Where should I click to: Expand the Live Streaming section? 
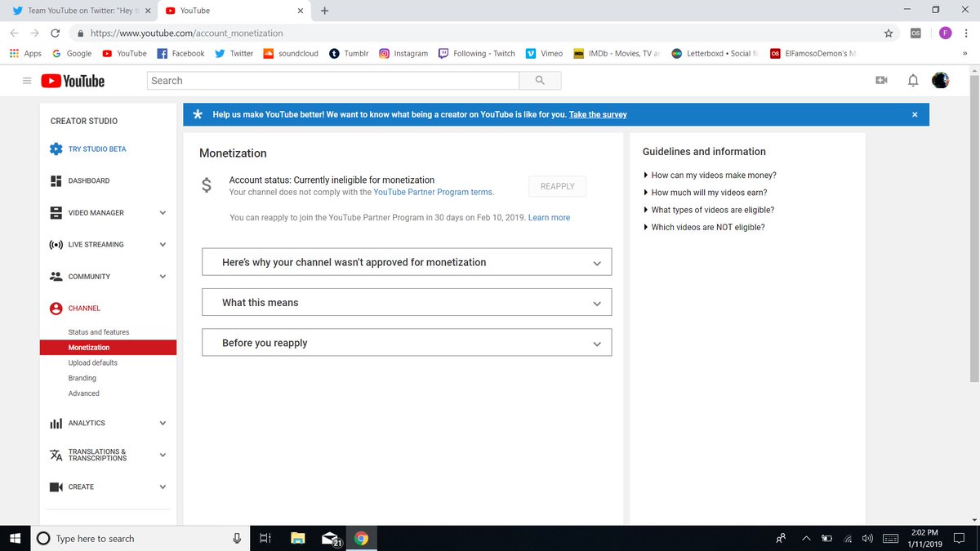coord(163,244)
